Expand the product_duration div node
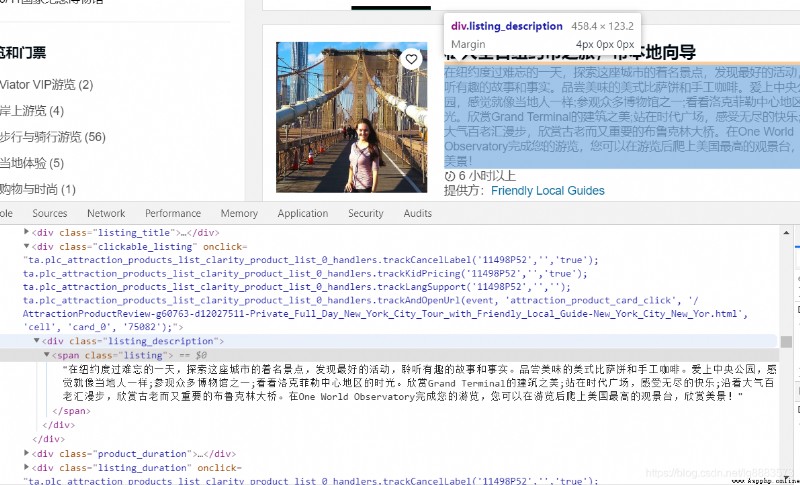Viewport: 800px width, 485px height. click(x=27, y=453)
